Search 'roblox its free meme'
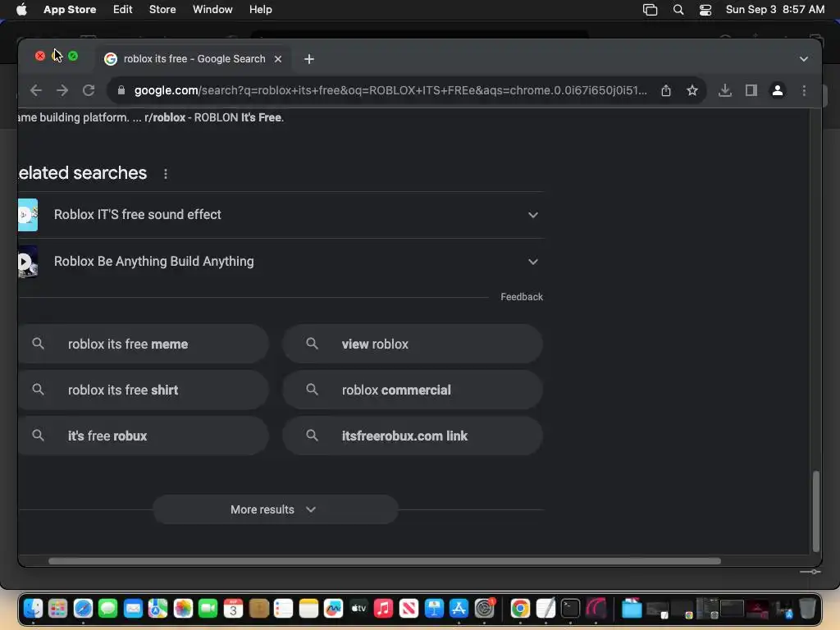The height and width of the screenshot is (630, 840). tap(143, 344)
